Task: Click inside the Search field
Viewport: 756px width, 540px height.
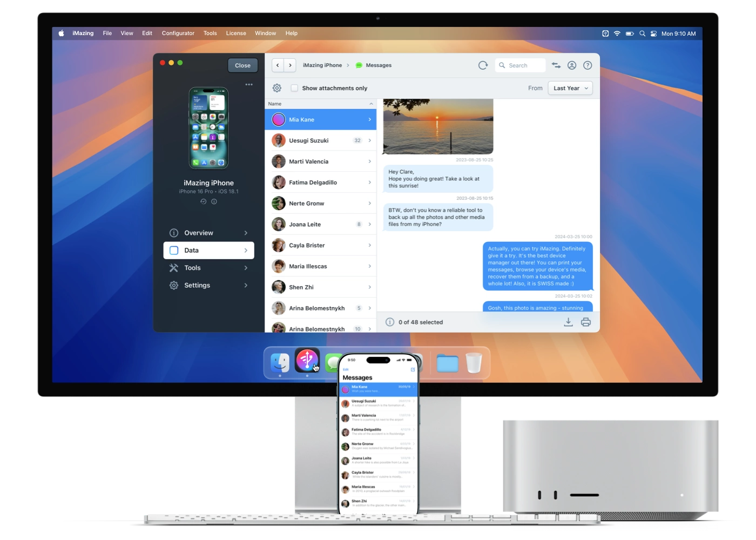Action: tap(520, 65)
